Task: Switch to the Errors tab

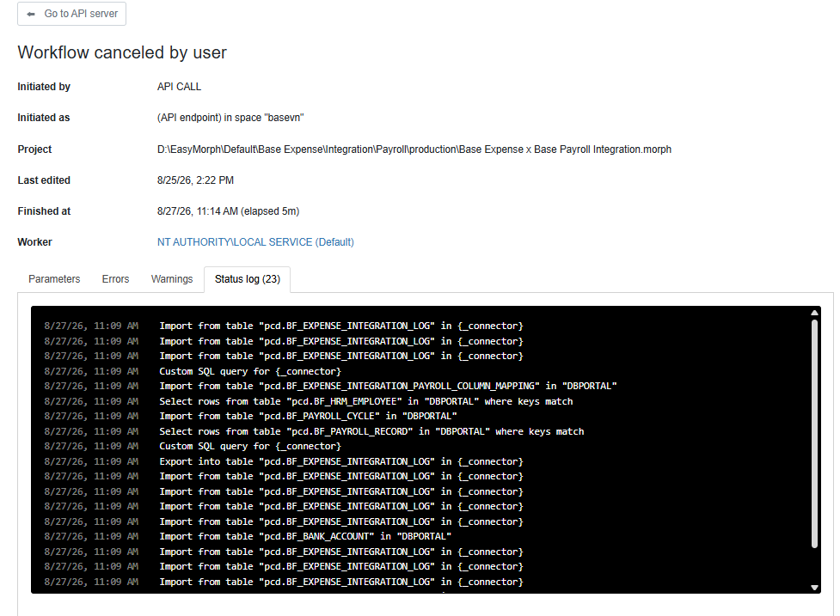Action: click(116, 279)
